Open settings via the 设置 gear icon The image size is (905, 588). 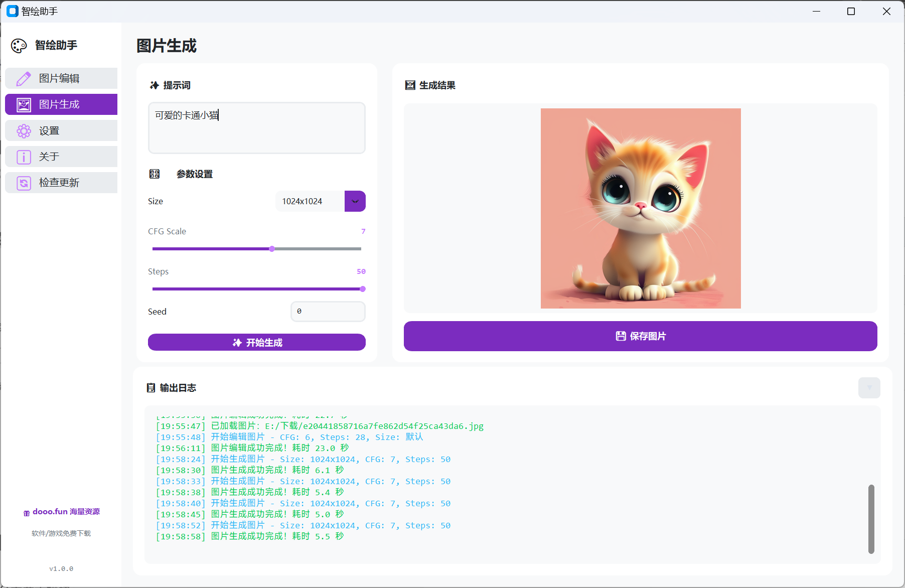click(23, 130)
